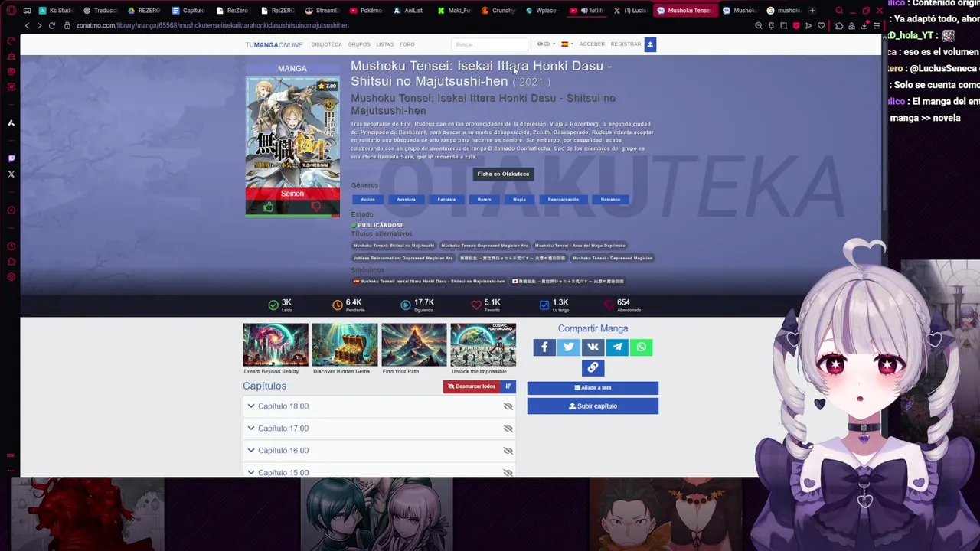Screen dimensions: 980x551
Task: Open FORO menu
Action: pos(407,44)
